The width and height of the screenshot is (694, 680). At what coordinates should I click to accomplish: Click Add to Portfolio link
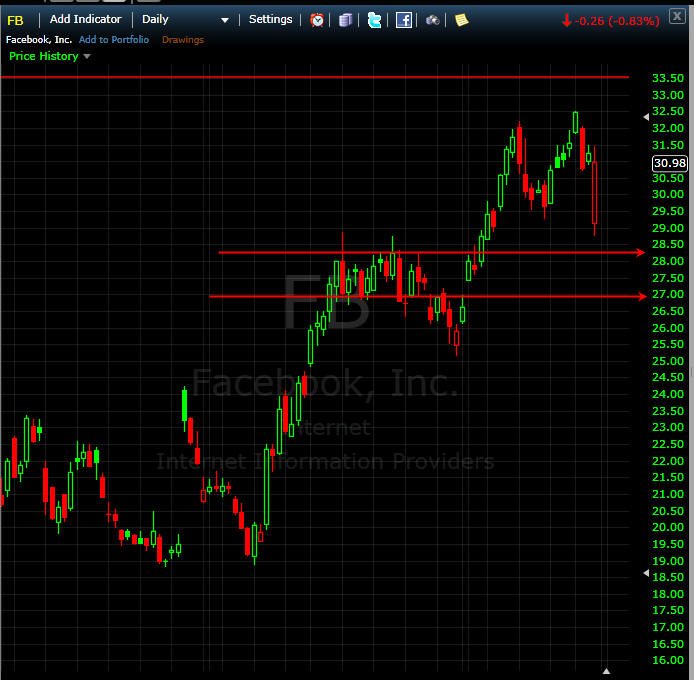114,39
